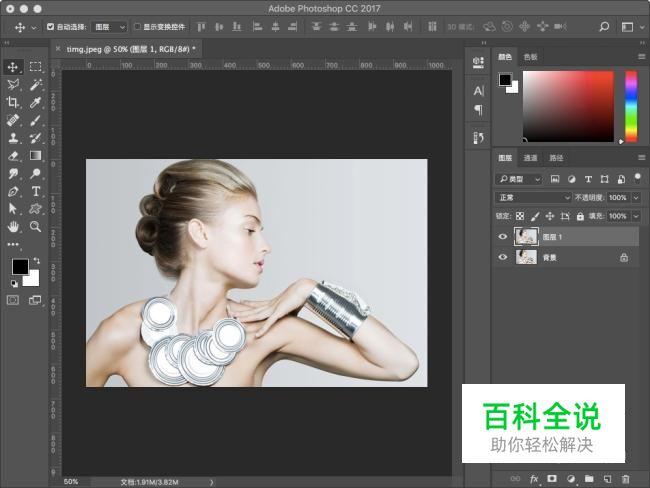The height and width of the screenshot is (488, 650).
Task: Pick the Magic Wand tool
Action: point(35,84)
